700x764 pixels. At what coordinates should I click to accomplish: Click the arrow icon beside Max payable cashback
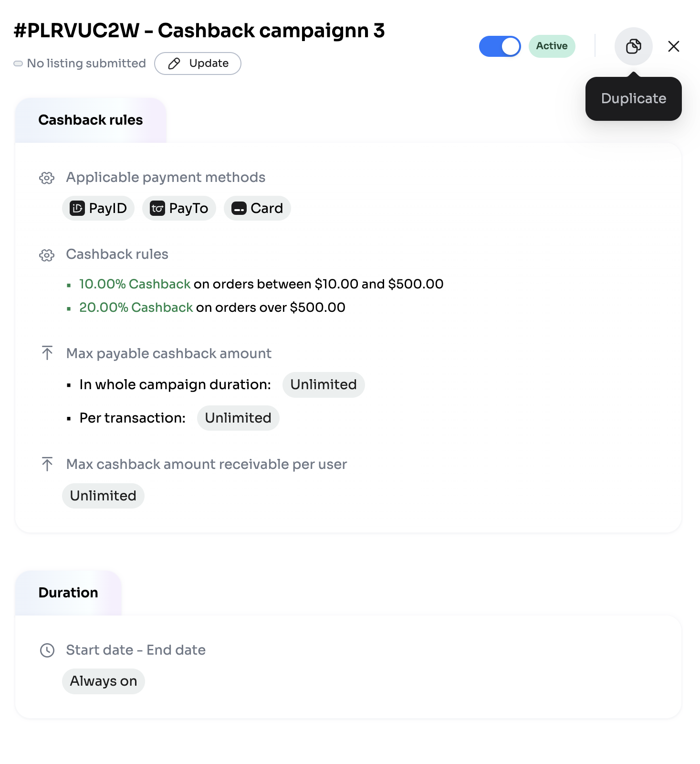(47, 353)
